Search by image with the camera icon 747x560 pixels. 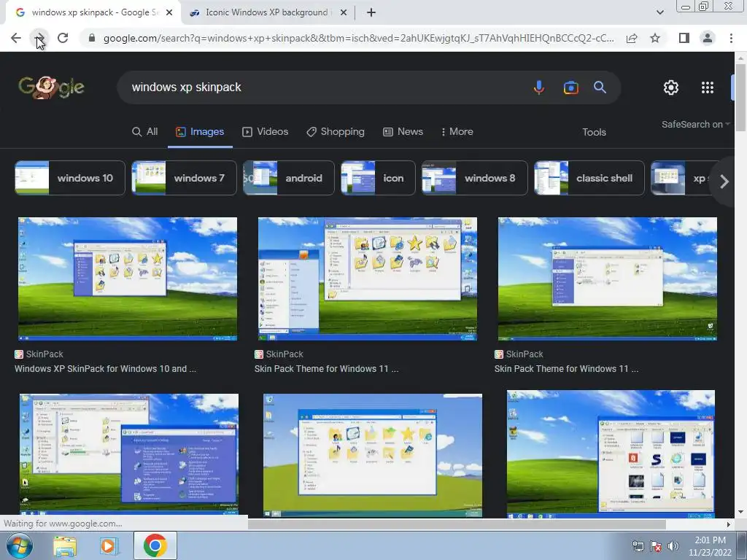(x=570, y=87)
